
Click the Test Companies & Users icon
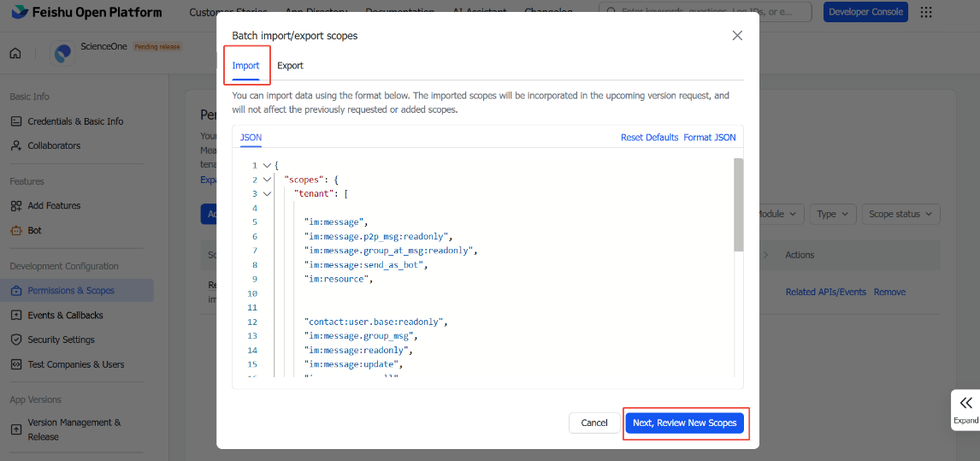coord(16,364)
